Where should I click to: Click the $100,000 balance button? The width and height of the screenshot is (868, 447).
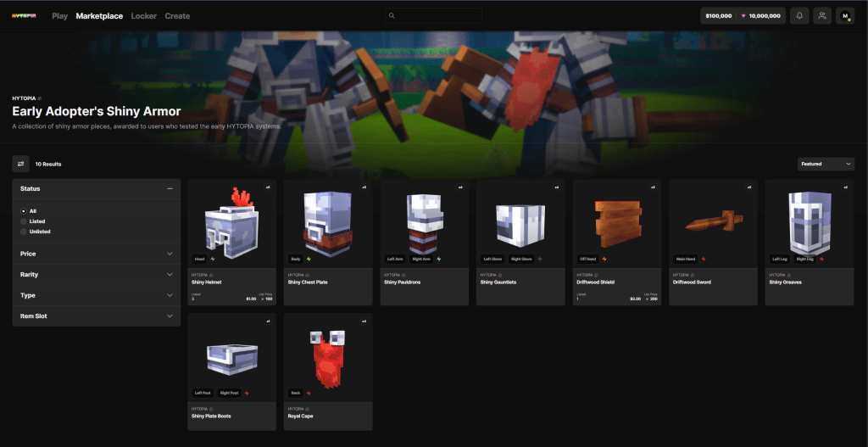718,15
